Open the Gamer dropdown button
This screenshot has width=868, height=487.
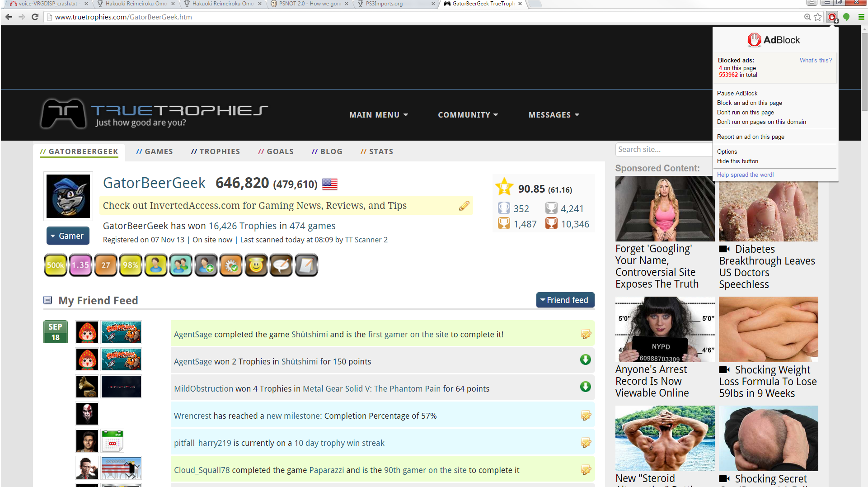(68, 236)
